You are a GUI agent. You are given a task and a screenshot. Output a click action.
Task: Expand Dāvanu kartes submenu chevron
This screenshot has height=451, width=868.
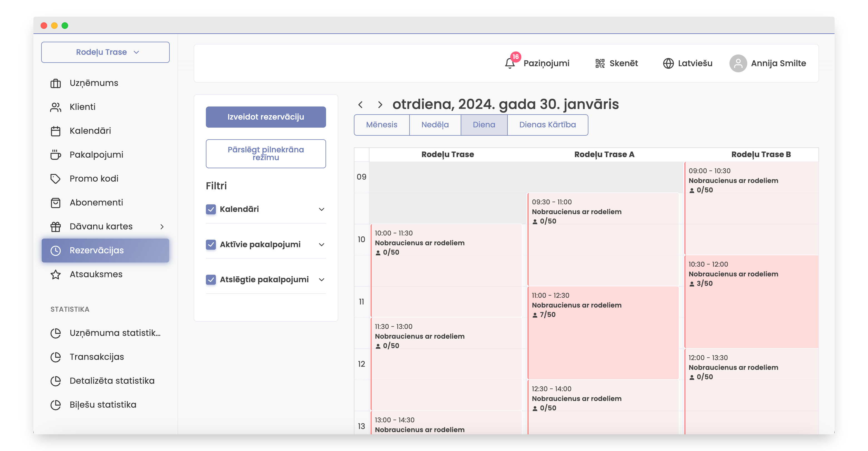click(x=162, y=227)
